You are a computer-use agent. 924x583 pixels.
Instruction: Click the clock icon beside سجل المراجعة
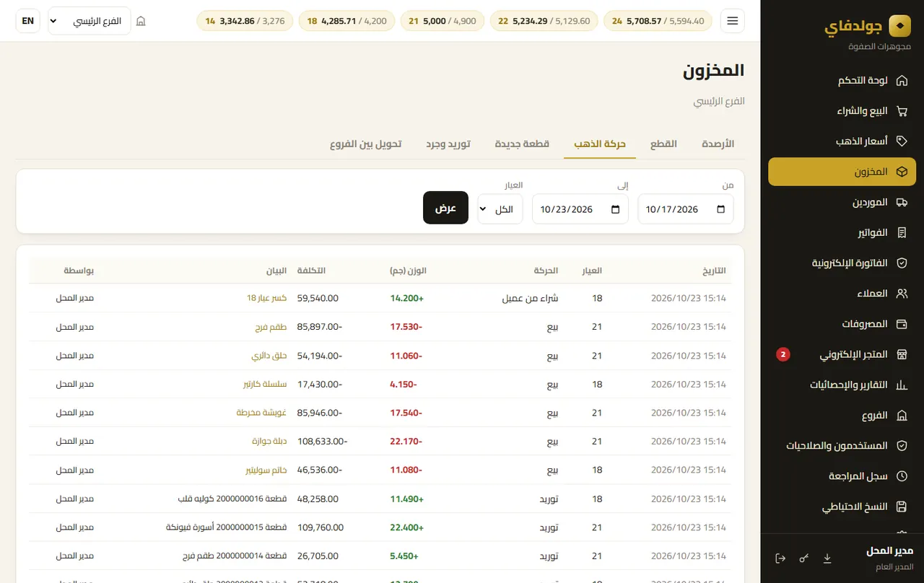point(901,476)
